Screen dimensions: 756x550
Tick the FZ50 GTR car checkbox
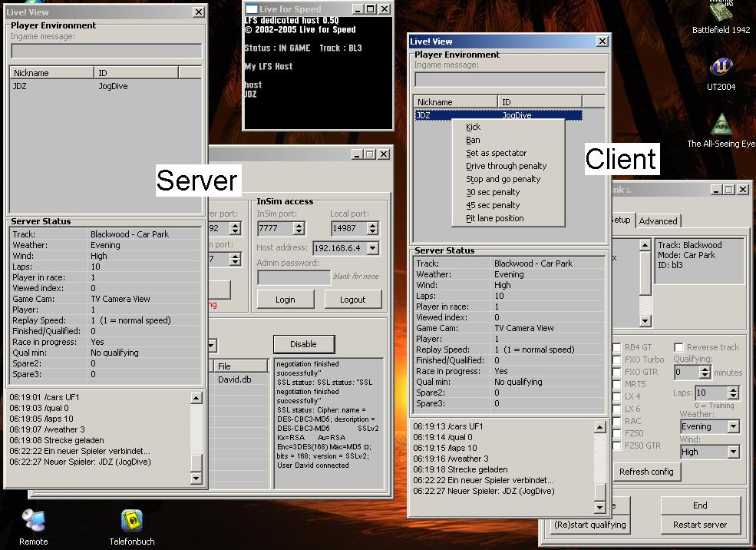point(617,446)
